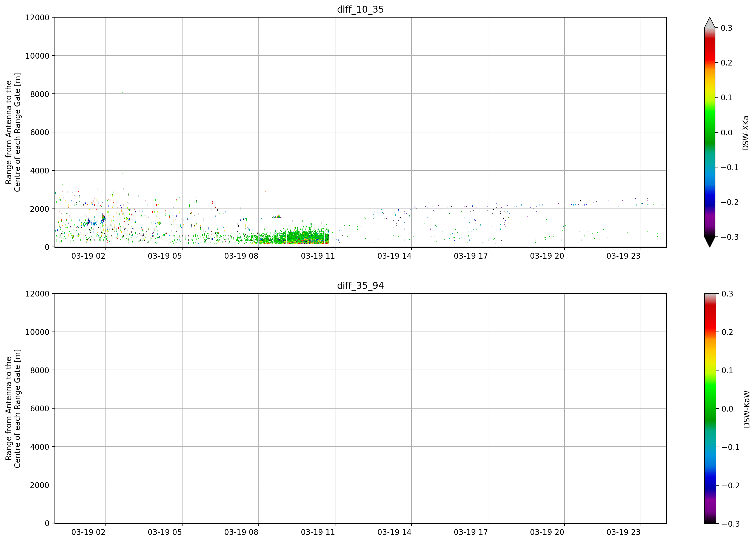Click '03-19 20' x-tick under diff_10_35 plot
Screen dimensions: 756x542
pyautogui.click(x=547, y=256)
